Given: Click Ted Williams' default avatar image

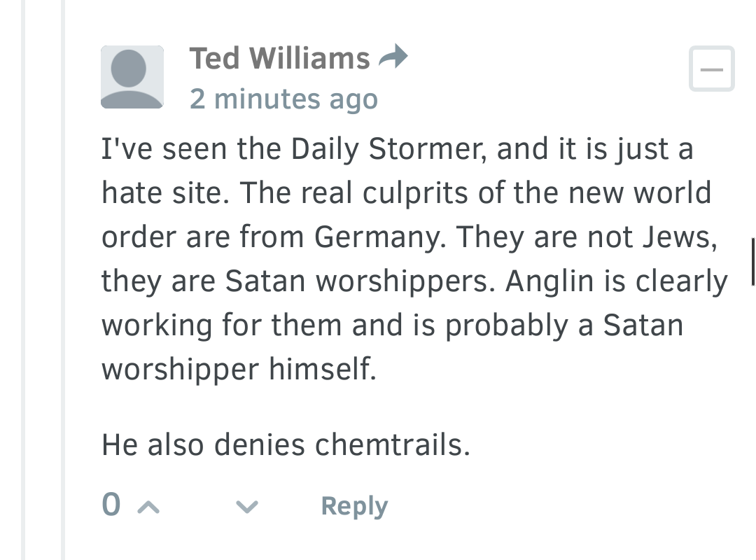Looking at the screenshot, I should (132, 77).
